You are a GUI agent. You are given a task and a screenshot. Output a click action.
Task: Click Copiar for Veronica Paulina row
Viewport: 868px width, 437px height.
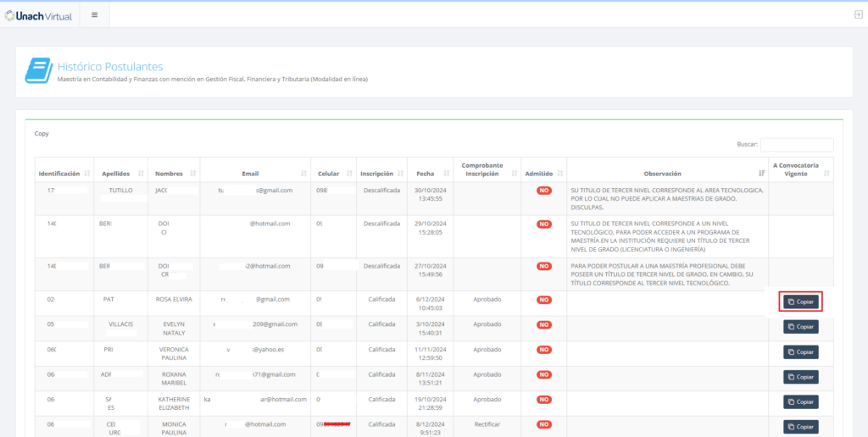[x=800, y=351]
